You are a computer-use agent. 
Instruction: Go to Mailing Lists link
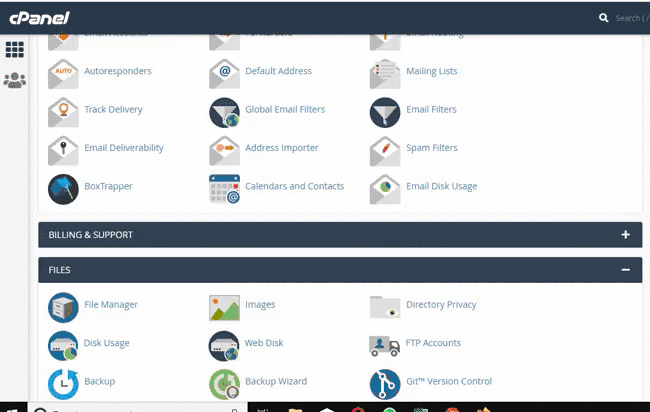pos(432,71)
